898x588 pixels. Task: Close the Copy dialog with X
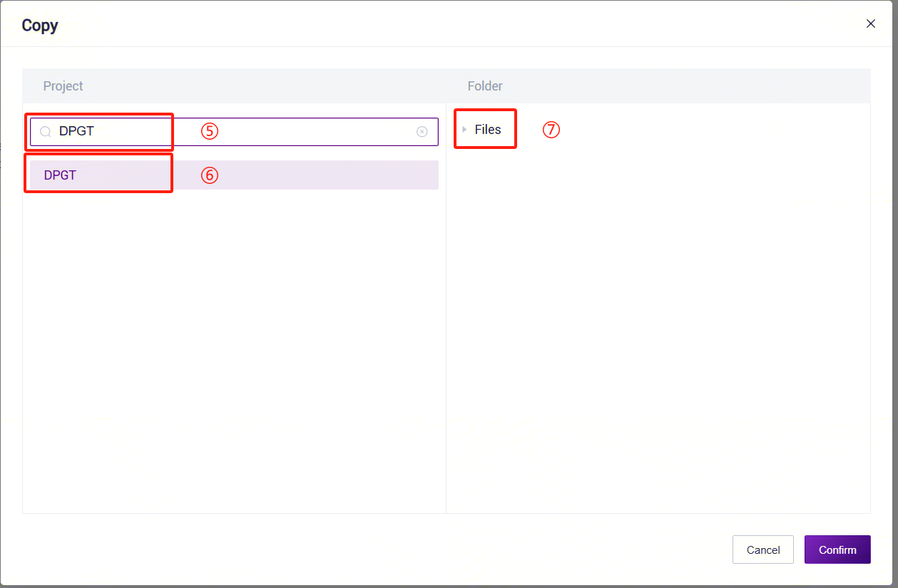[871, 24]
